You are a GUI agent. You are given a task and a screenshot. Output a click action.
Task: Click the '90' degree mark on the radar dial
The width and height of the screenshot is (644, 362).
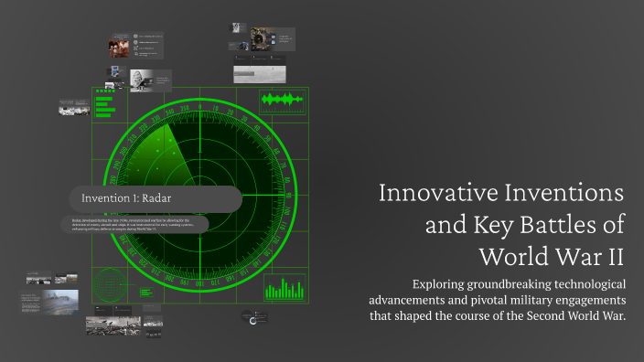(x=289, y=196)
